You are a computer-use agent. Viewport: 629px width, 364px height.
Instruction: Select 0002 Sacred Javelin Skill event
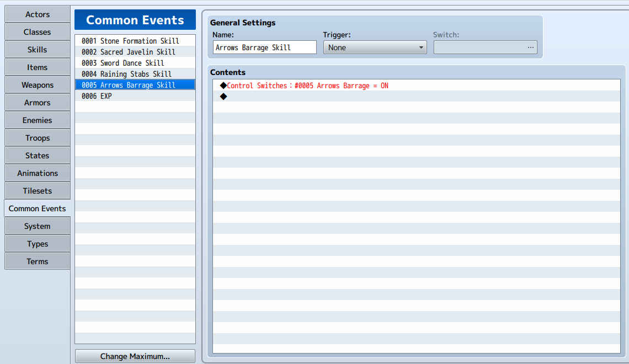click(135, 52)
